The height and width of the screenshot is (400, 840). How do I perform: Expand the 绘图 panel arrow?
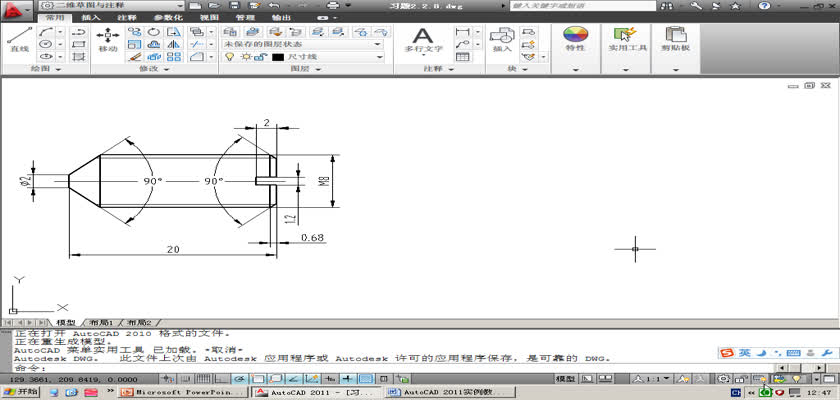point(58,69)
